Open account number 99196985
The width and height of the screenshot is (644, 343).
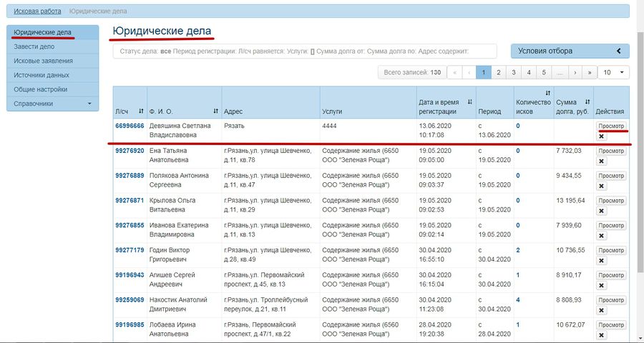click(x=130, y=324)
